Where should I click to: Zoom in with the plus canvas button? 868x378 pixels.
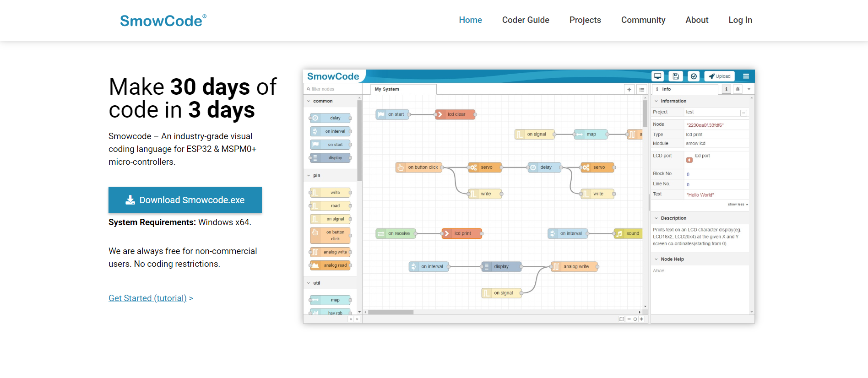click(x=641, y=319)
